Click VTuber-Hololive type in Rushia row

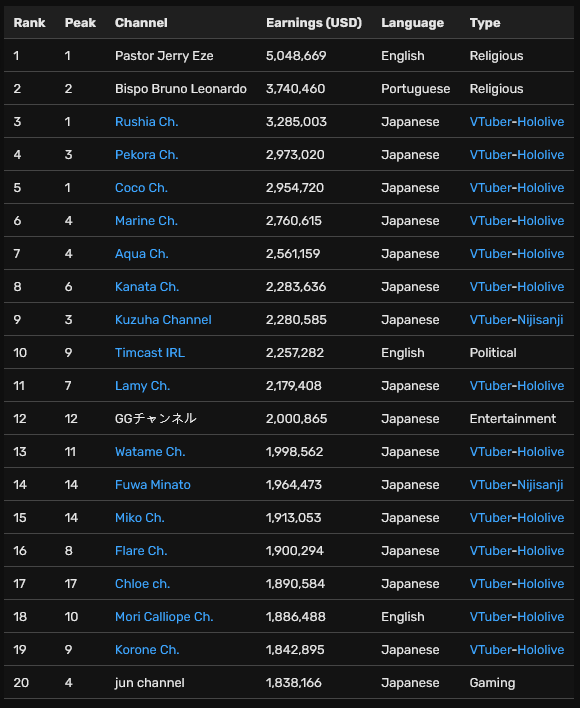click(517, 121)
